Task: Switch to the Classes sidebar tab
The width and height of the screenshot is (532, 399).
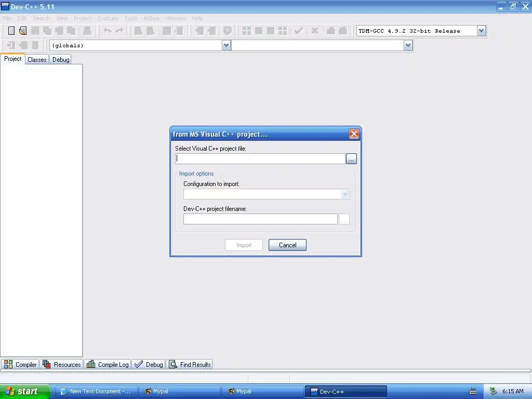Action: pos(37,59)
